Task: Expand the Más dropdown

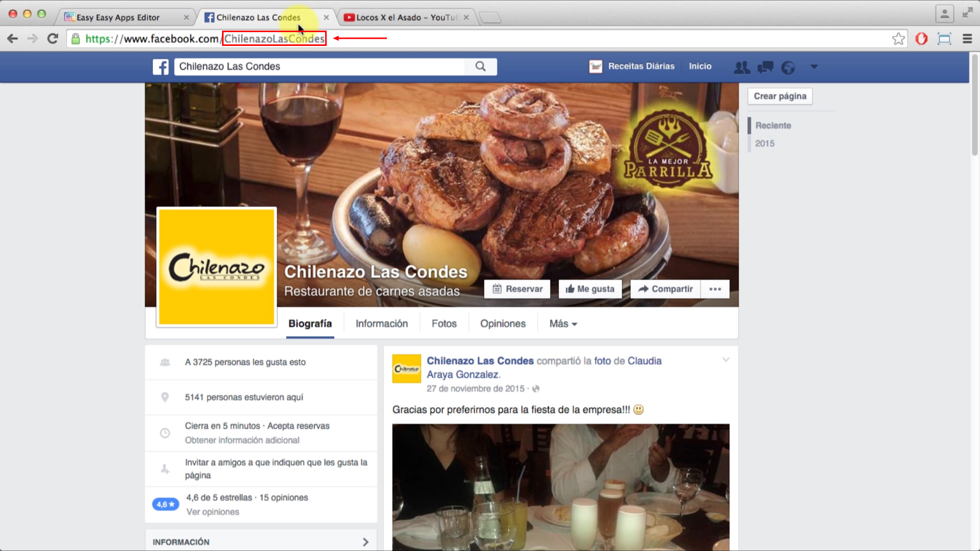Action: (x=562, y=323)
